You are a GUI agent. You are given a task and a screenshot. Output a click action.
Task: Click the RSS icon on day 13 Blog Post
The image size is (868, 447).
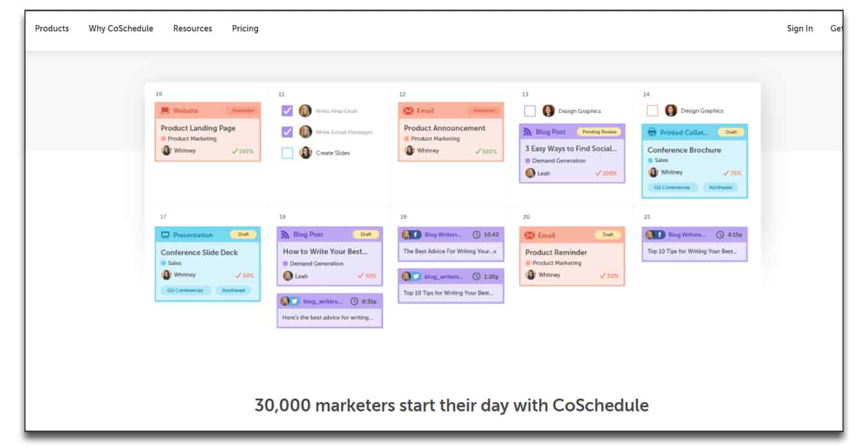tap(529, 132)
